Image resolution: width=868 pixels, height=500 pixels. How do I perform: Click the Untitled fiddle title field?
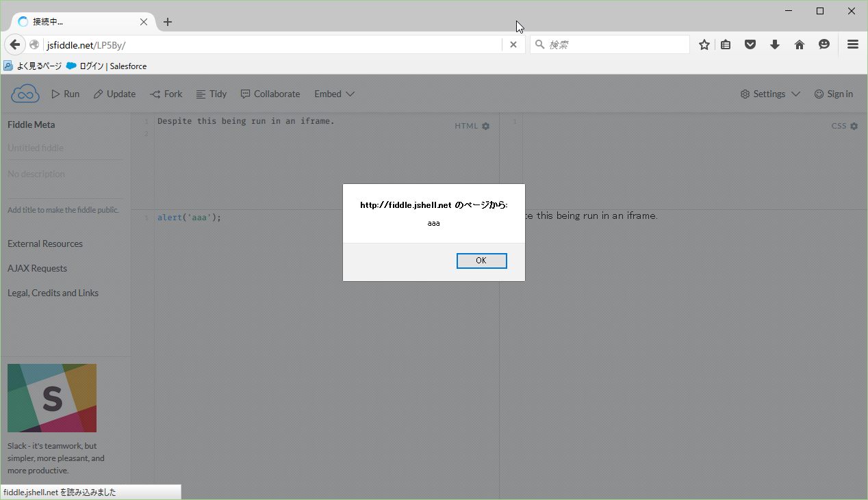point(36,148)
